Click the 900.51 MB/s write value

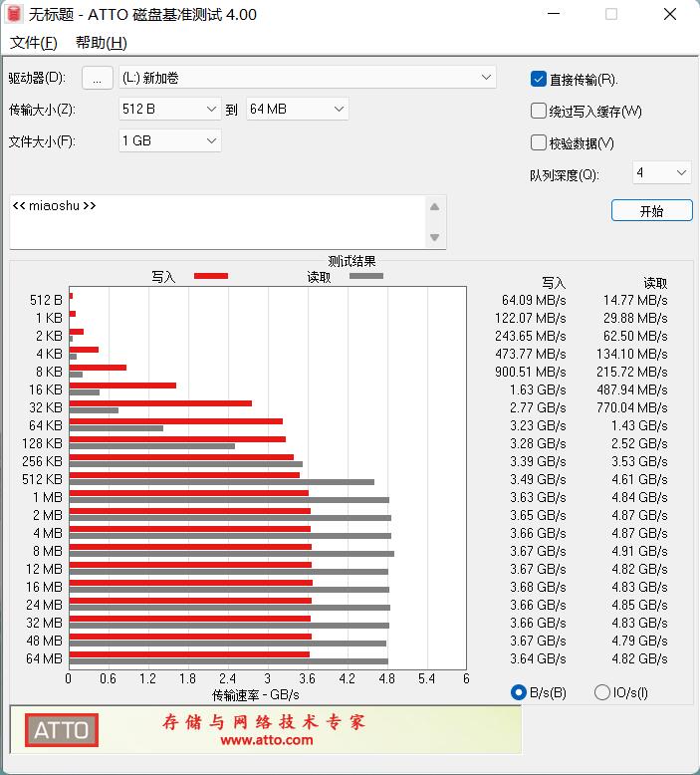531,372
